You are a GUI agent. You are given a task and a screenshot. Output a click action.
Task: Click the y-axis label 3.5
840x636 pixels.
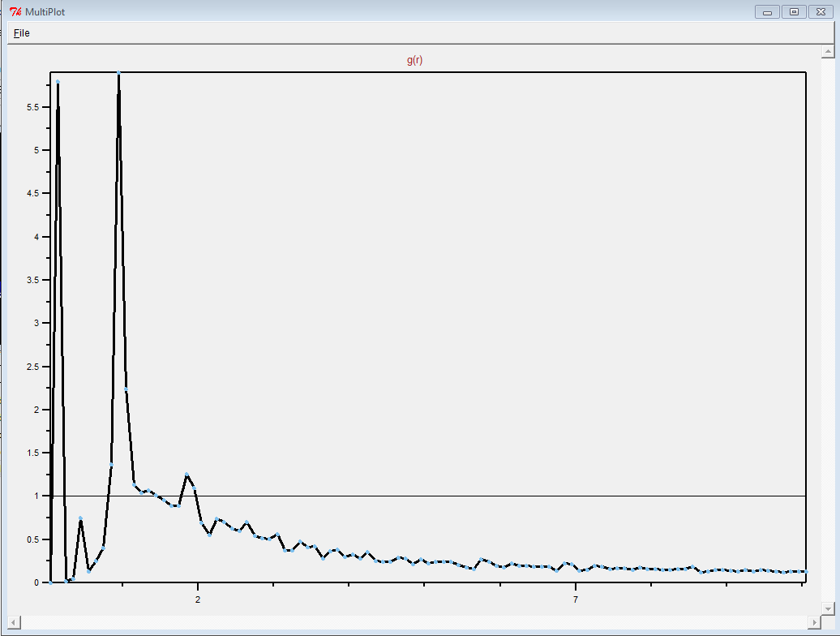(33, 280)
